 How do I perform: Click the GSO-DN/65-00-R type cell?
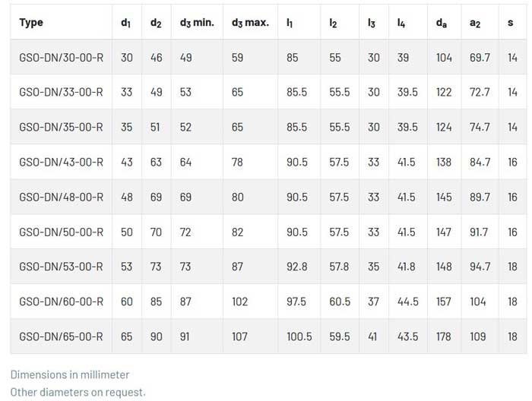coord(61,336)
